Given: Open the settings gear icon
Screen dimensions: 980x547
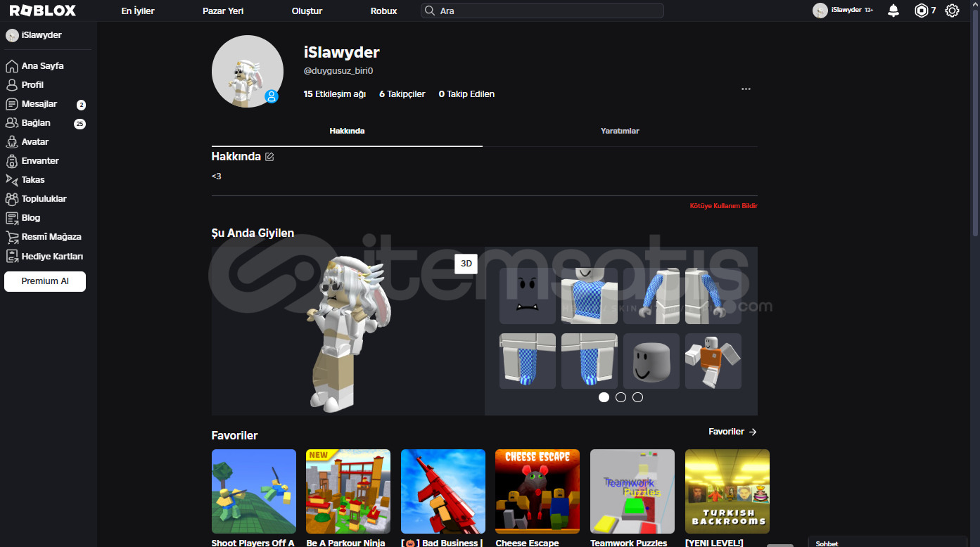Looking at the screenshot, I should 952,11.
